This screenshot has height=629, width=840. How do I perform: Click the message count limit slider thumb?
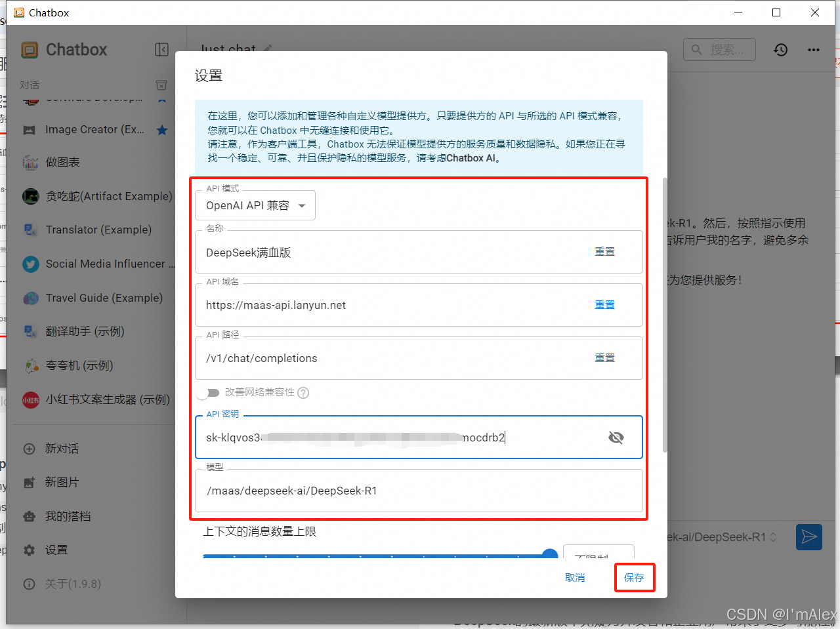551,555
